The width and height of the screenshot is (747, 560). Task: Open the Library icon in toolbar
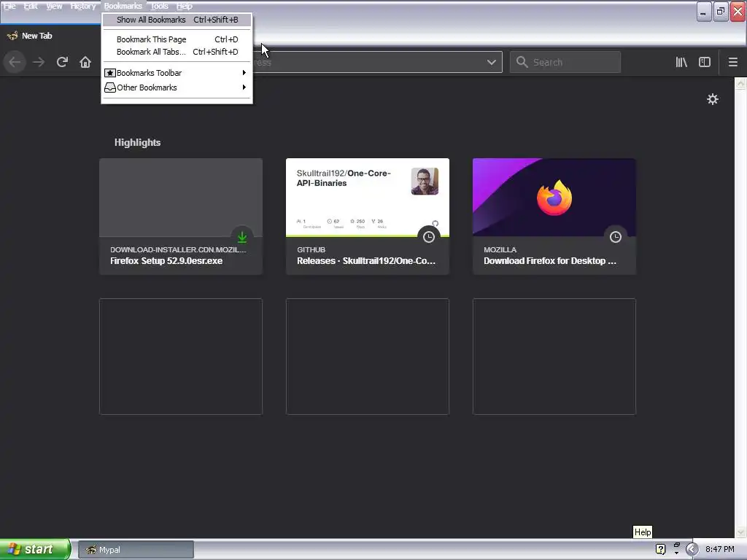[681, 63]
